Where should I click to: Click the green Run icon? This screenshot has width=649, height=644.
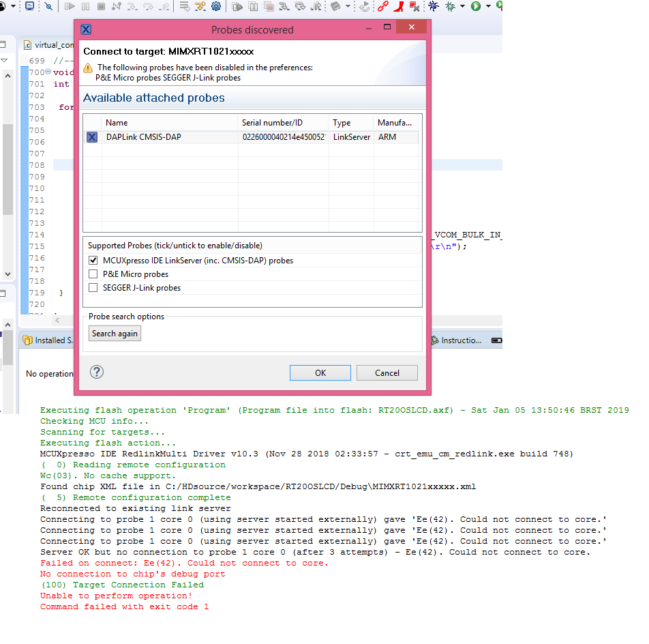click(x=476, y=7)
